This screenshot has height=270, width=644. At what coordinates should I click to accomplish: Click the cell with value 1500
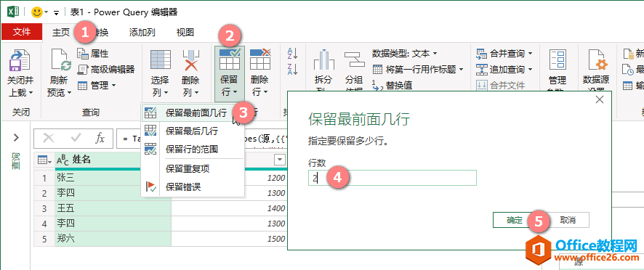point(229,239)
